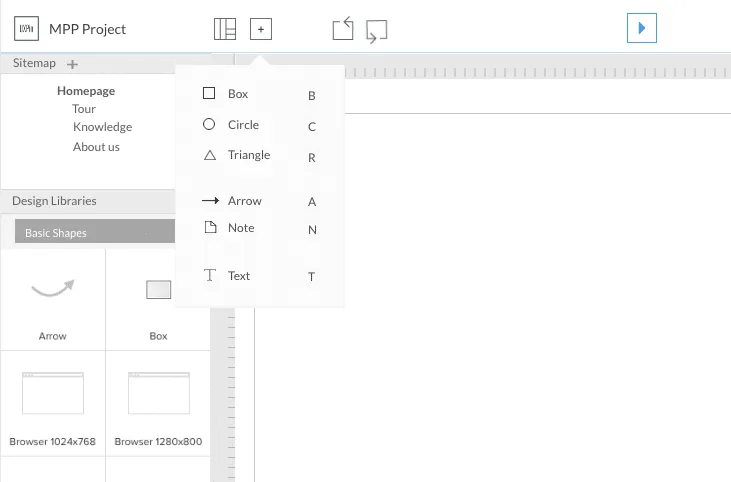
Task: Click the Sitemap panel header label
Action: click(x=34, y=63)
